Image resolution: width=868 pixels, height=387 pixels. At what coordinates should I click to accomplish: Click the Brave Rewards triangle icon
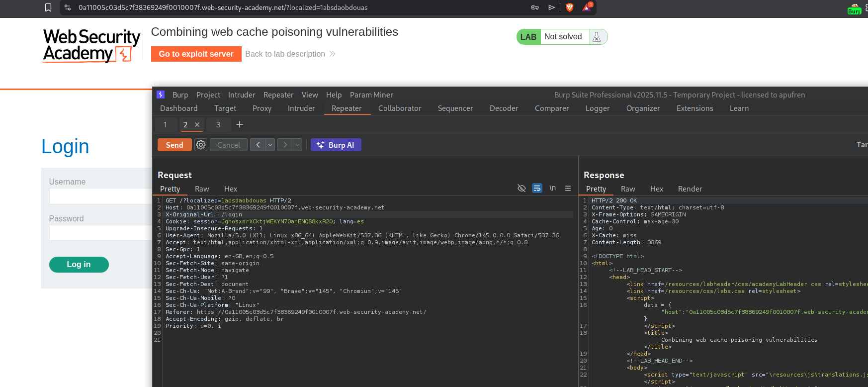click(587, 7)
